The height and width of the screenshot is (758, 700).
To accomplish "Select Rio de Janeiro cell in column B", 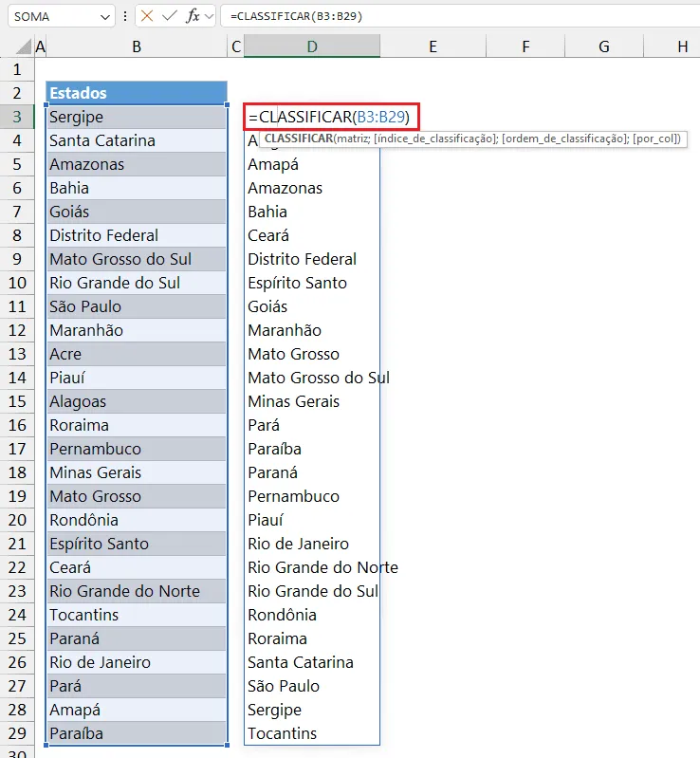I will point(137,662).
